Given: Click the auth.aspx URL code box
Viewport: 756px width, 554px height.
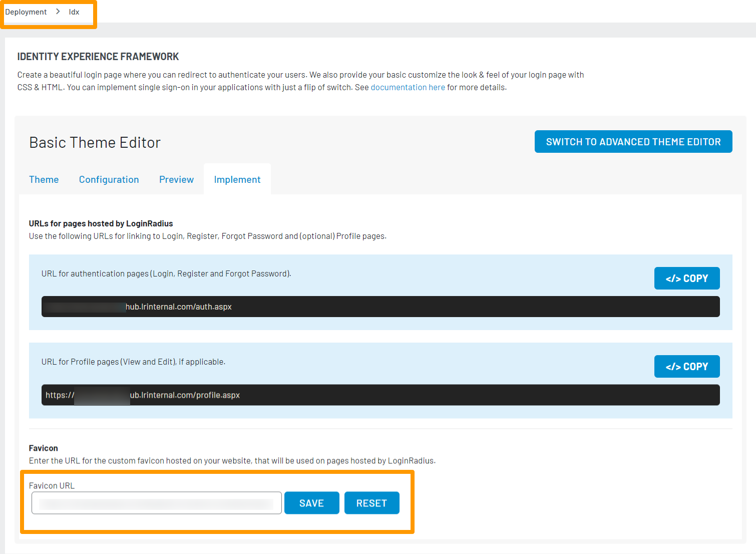Looking at the screenshot, I should [x=380, y=307].
